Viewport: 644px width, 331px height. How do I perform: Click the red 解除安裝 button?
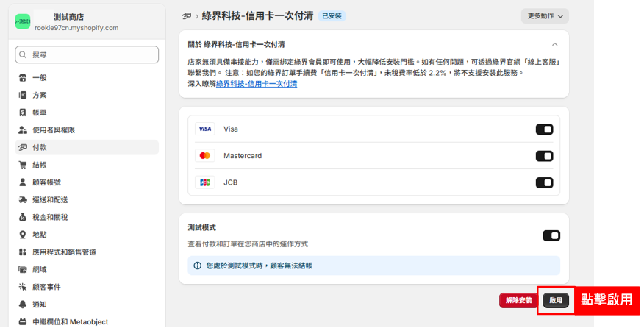tap(518, 300)
